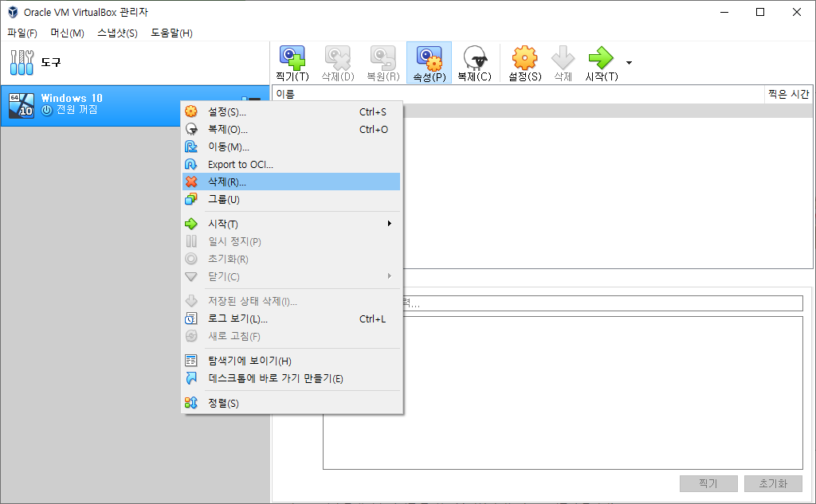The height and width of the screenshot is (504, 816).
Task: Click 저장된 상태 삭제(I)... menu entry
Action: (292, 301)
